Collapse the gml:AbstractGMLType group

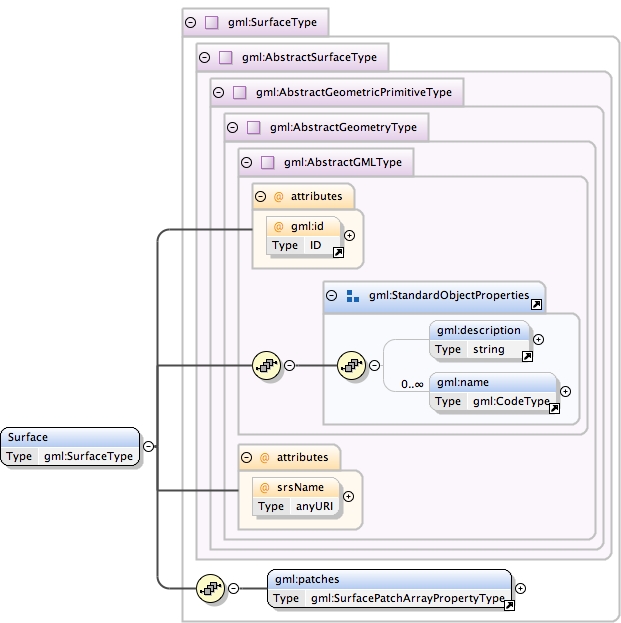point(246,162)
